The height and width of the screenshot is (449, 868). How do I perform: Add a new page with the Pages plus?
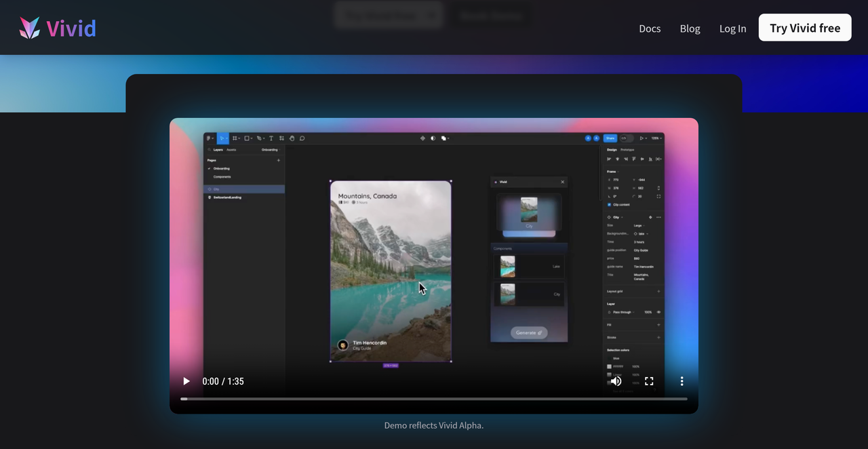click(x=278, y=160)
